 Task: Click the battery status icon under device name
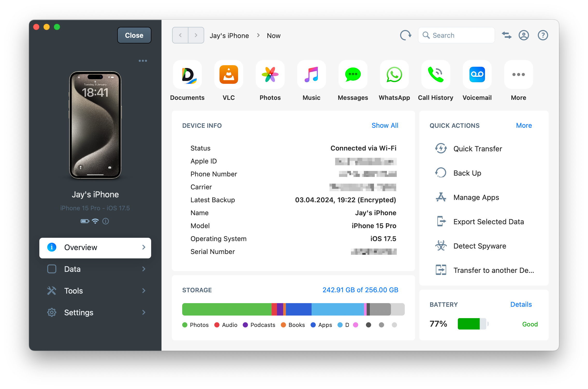click(85, 221)
